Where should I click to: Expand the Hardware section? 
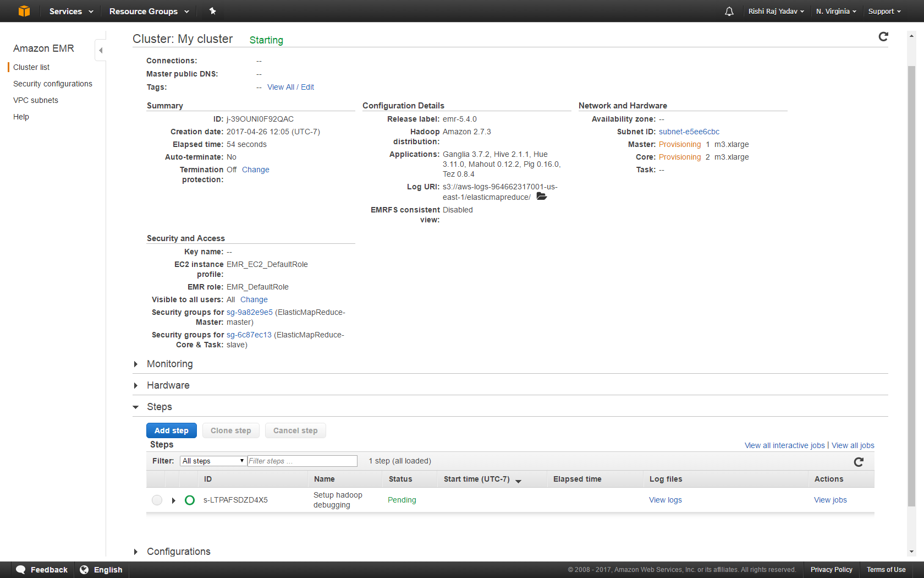[136, 385]
